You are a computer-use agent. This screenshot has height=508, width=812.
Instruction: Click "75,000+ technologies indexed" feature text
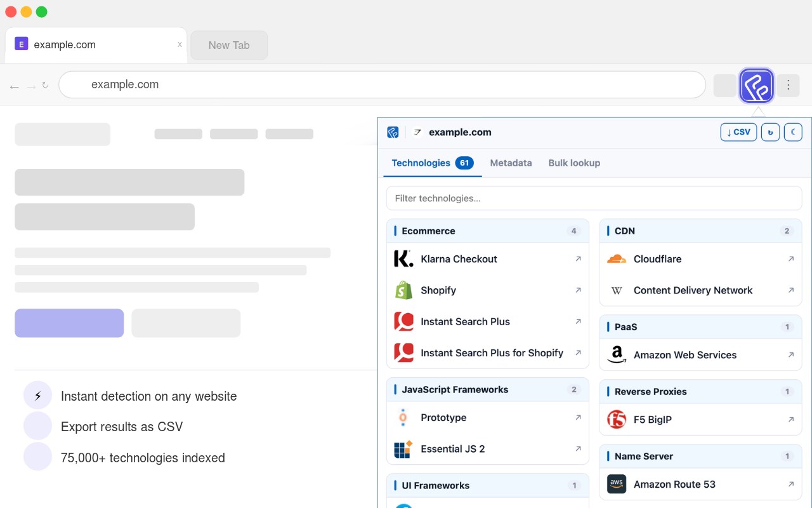(143, 458)
